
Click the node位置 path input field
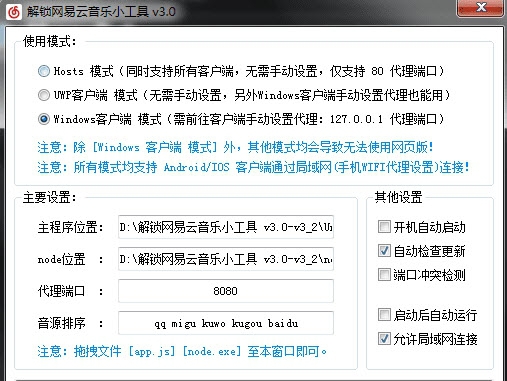[226, 259]
